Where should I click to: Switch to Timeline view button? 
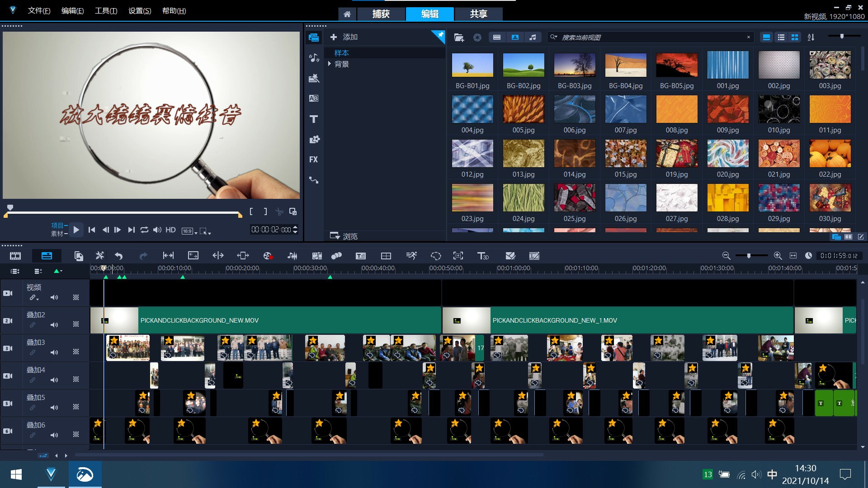(47, 256)
